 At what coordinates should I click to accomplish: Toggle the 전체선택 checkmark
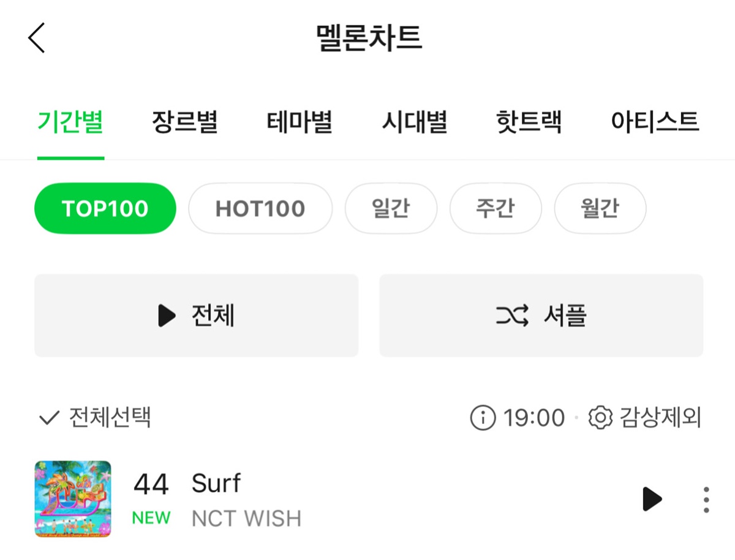pos(48,418)
